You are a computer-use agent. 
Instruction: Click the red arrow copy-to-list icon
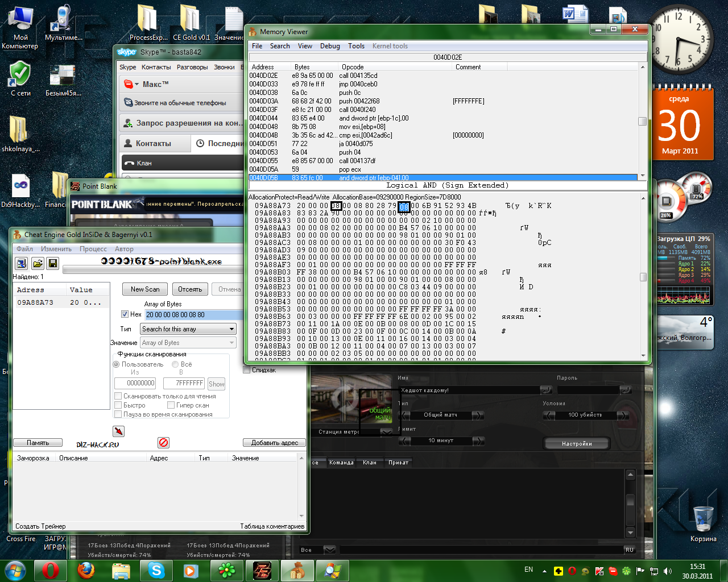pyautogui.click(x=118, y=431)
